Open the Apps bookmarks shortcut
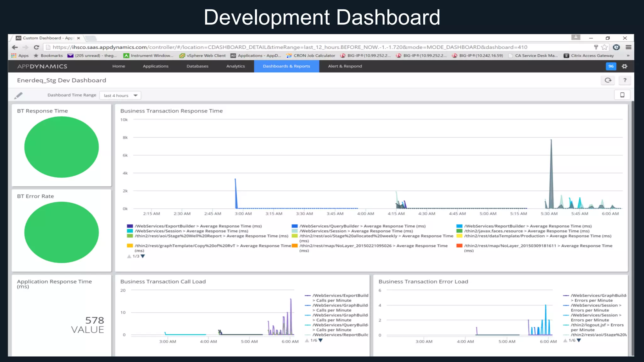Screen dimensions: 644x362 coord(20,56)
